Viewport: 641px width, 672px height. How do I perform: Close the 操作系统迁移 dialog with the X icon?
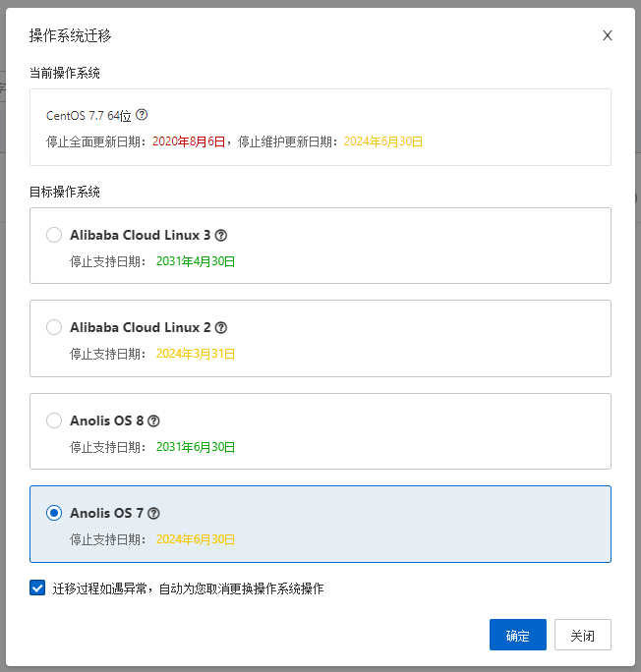608,35
